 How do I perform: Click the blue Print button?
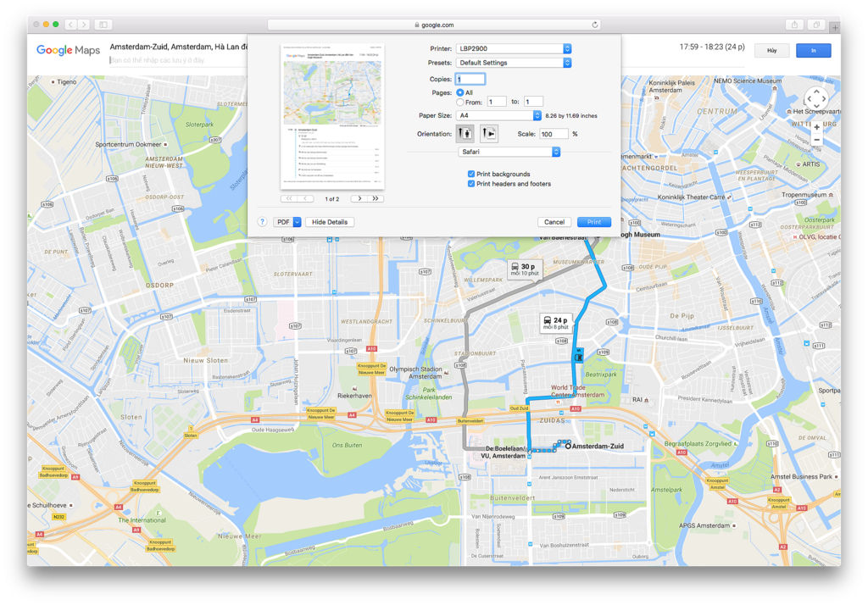click(594, 222)
